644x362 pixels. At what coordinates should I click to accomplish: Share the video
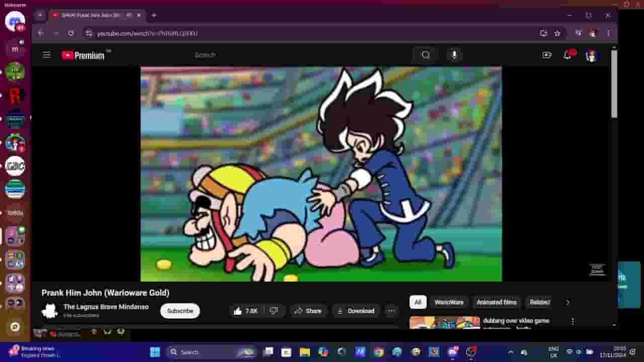(x=308, y=311)
